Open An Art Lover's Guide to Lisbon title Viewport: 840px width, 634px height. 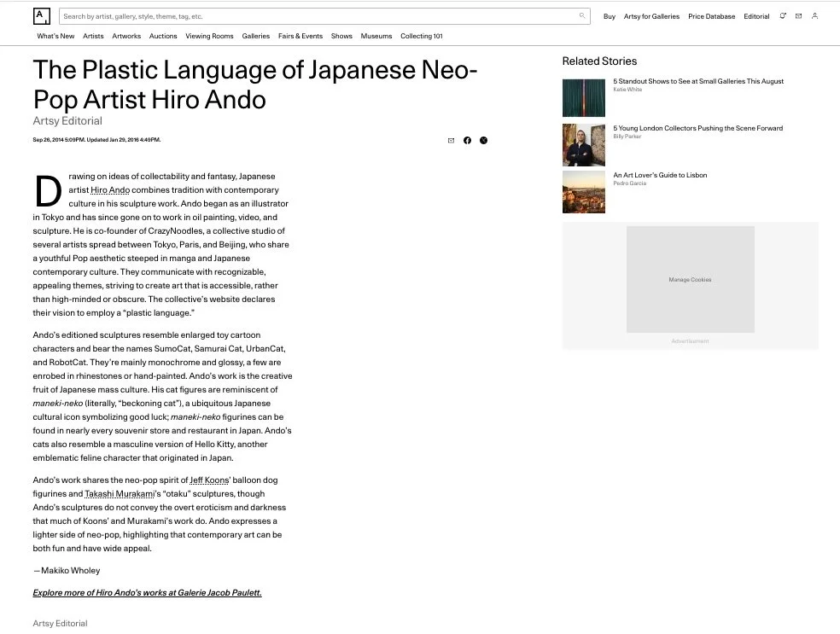coord(660,175)
